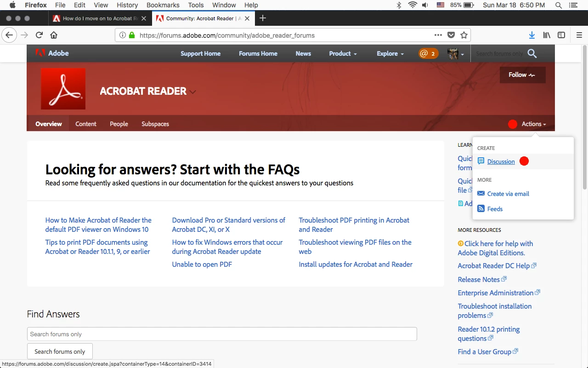Open a new tab with plus button
The image size is (588, 368).
(x=263, y=18)
